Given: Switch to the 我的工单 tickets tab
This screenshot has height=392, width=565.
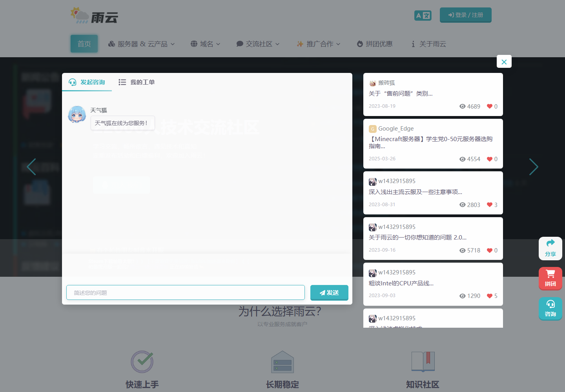Looking at the screenshot, I should pos(137,82).
